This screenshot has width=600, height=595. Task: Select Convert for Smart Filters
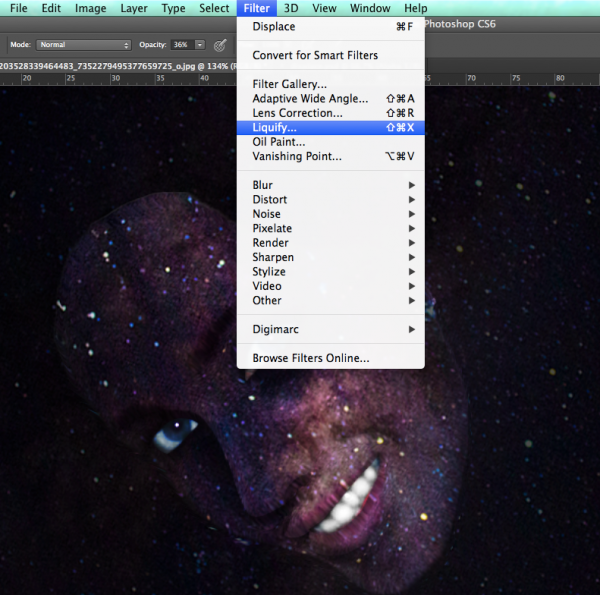(x=315, y=56)
